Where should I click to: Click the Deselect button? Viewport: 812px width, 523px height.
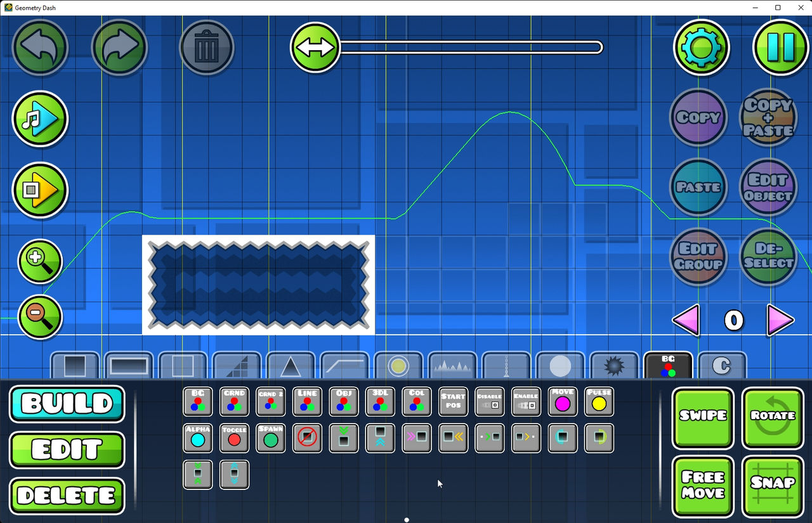pyautogui.click(x=768, y=257)
